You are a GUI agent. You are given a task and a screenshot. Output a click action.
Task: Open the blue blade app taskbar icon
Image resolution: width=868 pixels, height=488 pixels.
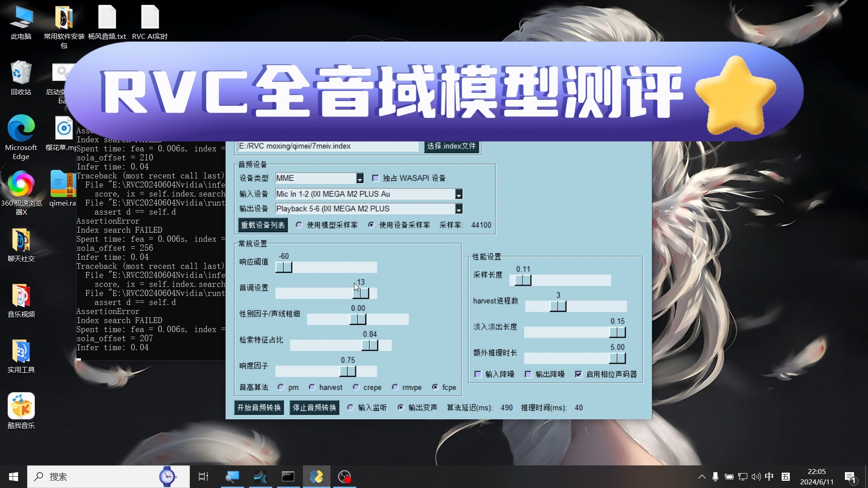coord(260,477)
